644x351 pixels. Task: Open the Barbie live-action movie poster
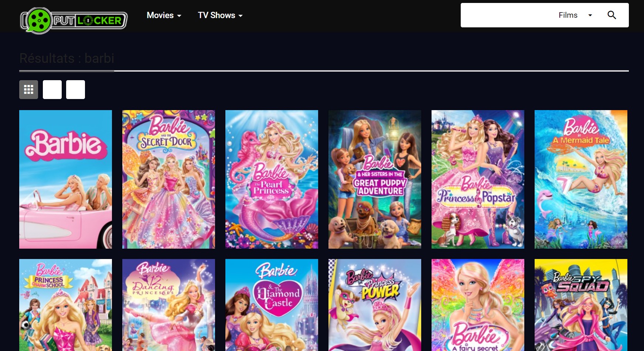pyautogui.click(x=65, y=179)
